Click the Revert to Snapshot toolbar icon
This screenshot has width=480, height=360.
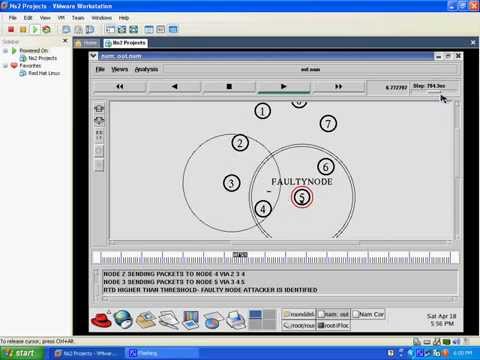78,29
